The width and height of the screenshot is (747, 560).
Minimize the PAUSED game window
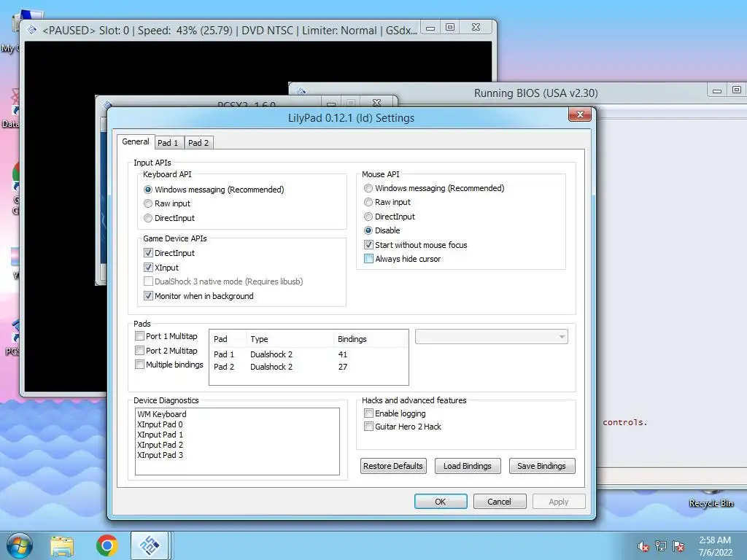430,28
